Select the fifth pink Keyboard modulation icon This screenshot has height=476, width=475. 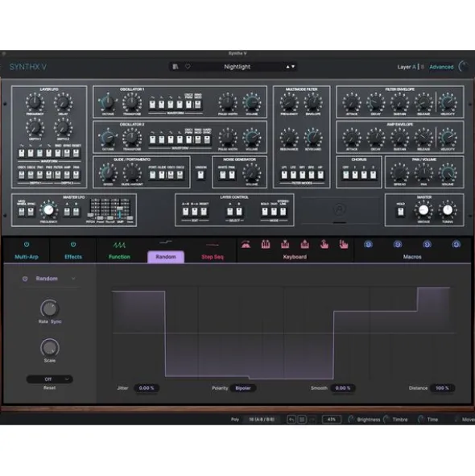point(324,244)
